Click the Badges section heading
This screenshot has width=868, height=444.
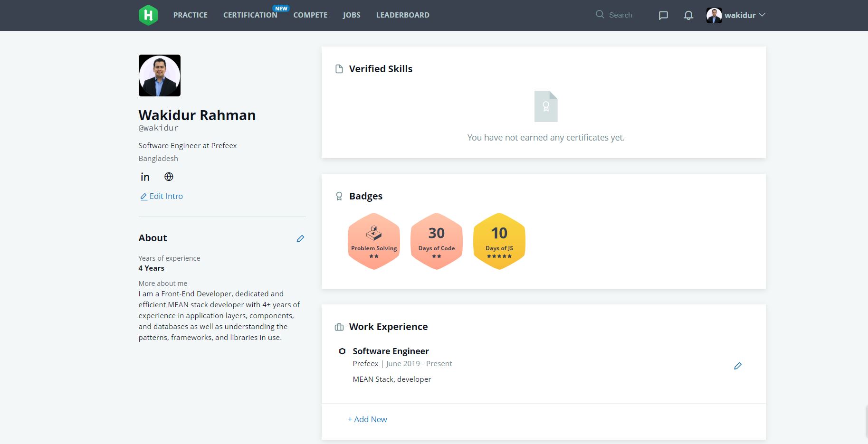(x=366, y=196)
